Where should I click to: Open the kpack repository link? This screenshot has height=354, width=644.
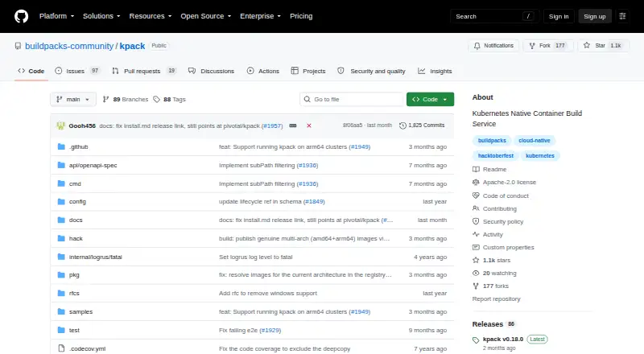(x=132, y=46)
